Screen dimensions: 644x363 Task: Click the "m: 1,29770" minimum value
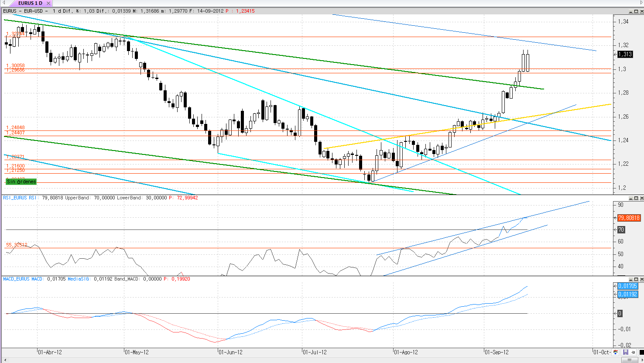175,11
